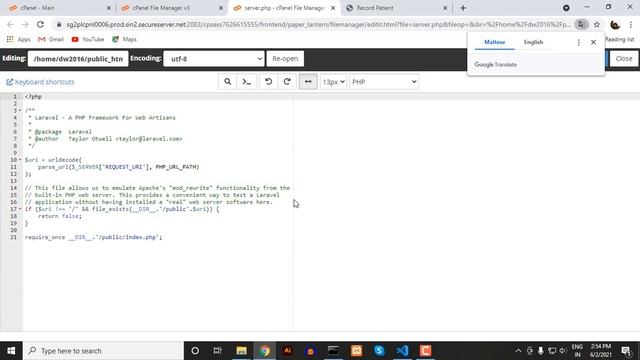This screenshot has height=360, width=640.
Task: Close the Google Translate popup
Action: [x=593, y=42]
